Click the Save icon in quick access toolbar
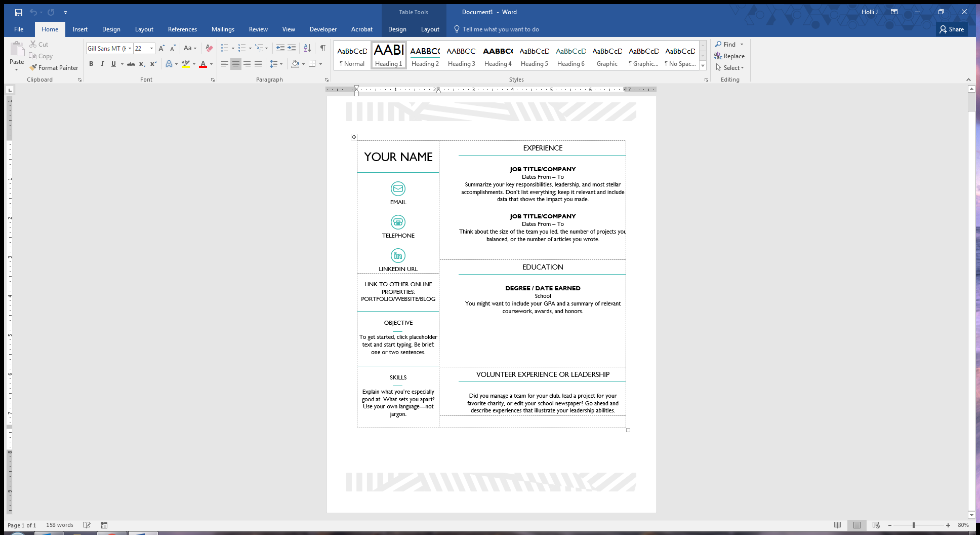 coord(18,12)
